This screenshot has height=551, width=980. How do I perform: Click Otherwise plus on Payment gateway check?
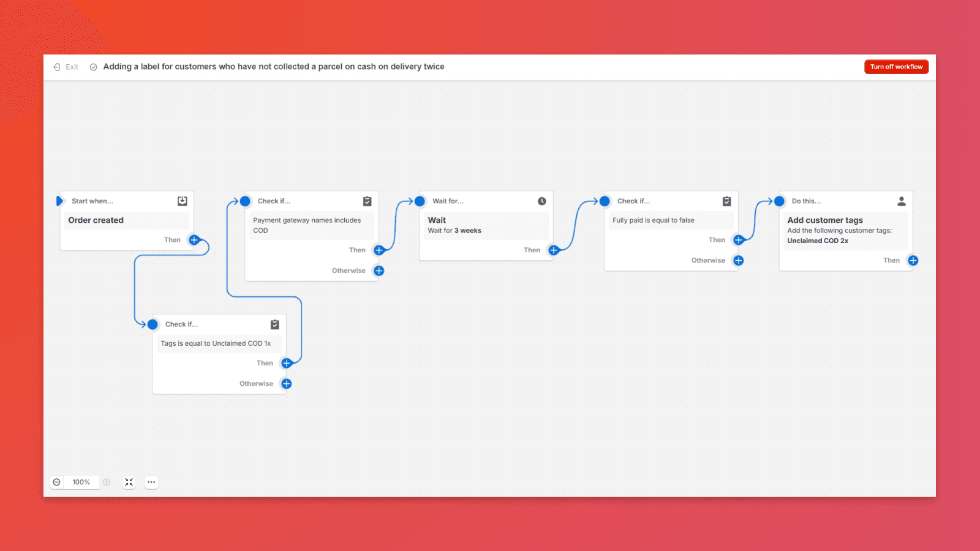(x=379, y=271)
